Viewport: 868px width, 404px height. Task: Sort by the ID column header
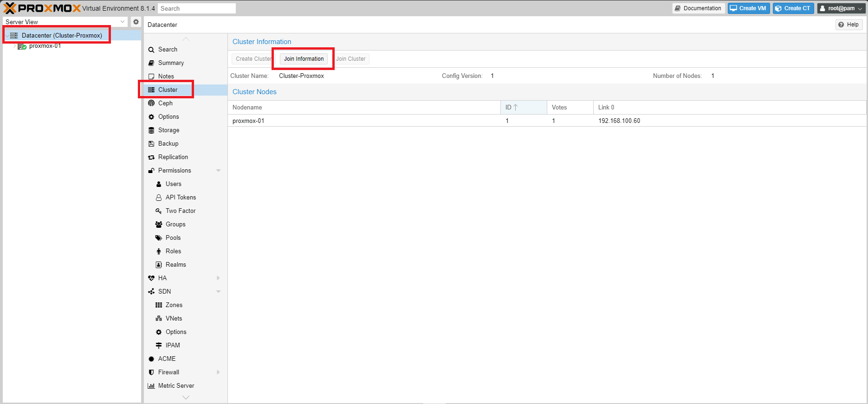[x=524, y=108]
